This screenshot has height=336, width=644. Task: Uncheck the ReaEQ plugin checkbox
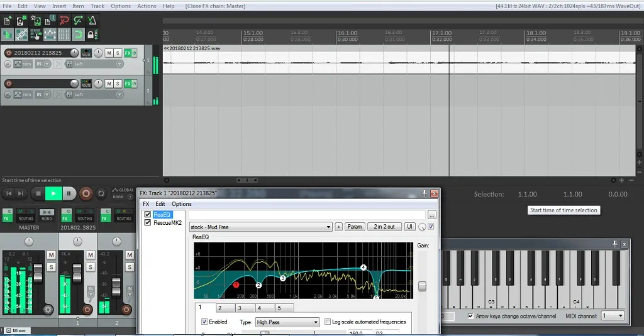click(147, 215)
